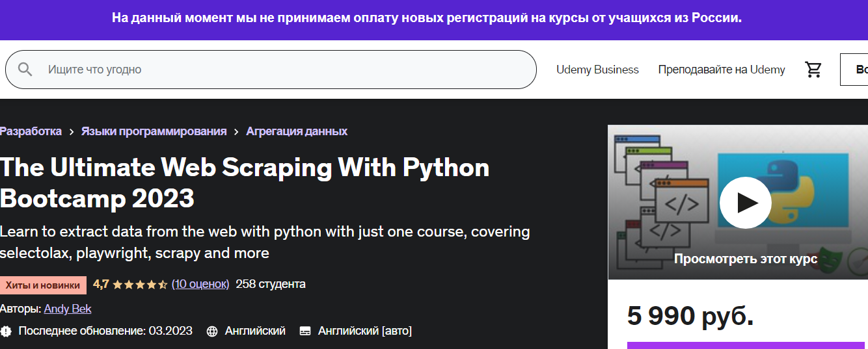
Task: Click "Последнее обновление: 03.2023" text
Action: pos(105,331)
